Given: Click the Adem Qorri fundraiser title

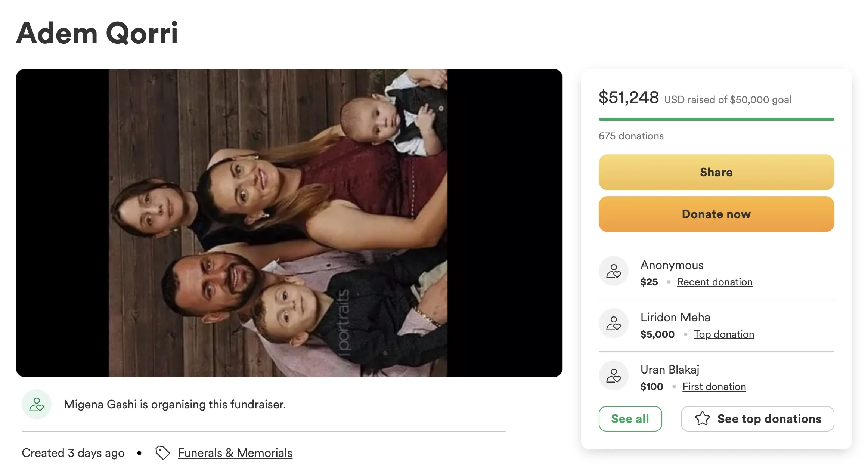Looking at the screenshot, I should click(97, 34).
